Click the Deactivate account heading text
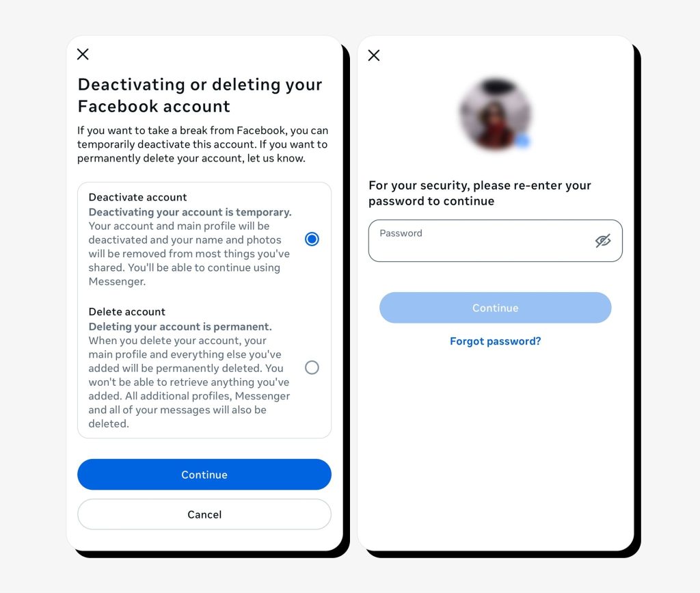Viewport: 700px width, 593px height. pos(137,198)
